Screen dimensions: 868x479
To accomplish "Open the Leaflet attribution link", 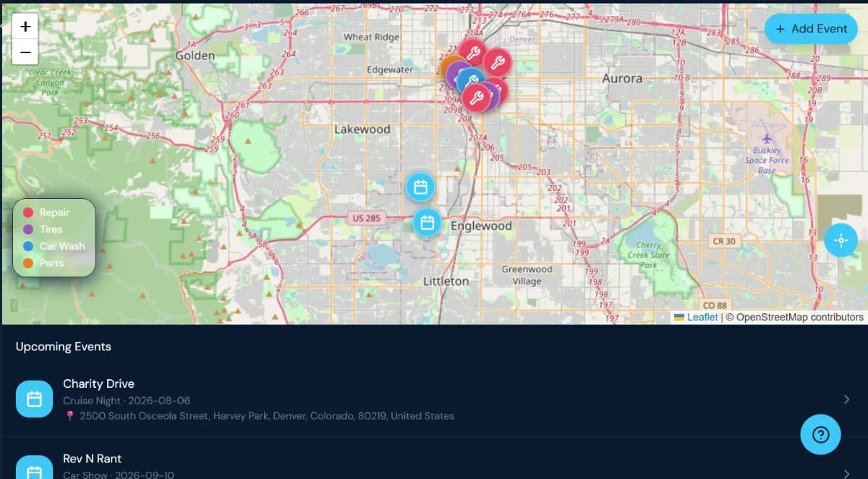I will click(x=702, y=317).
